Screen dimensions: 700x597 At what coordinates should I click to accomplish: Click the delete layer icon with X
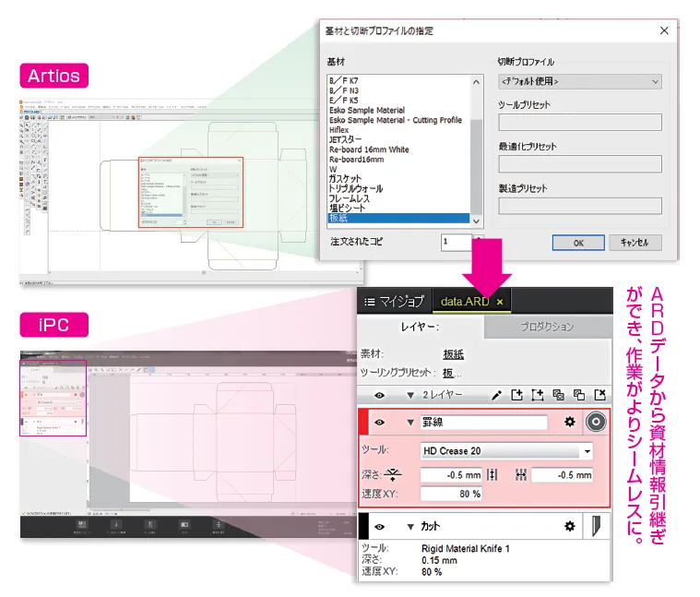click(599, 395)
